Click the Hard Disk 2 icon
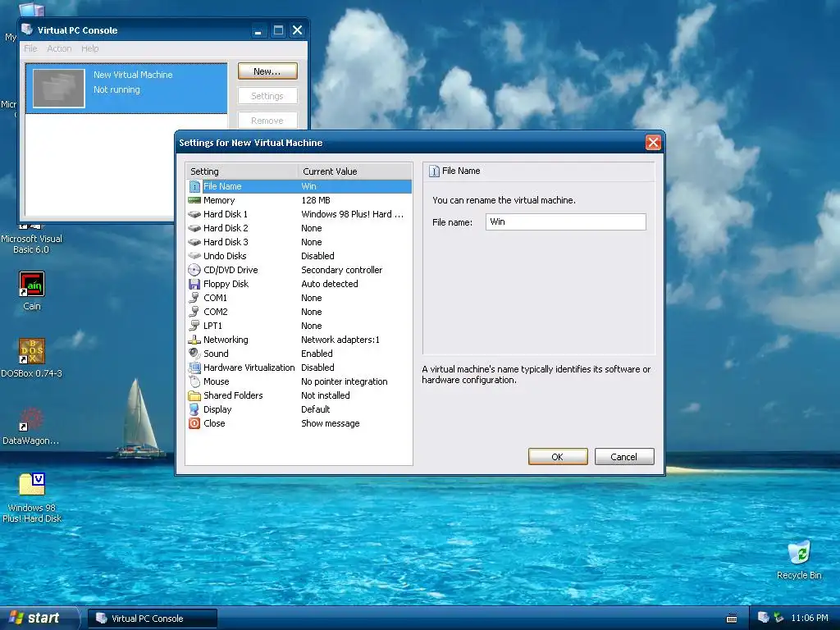The height and width of the screenshot is (630, 840). (x=194, y=228)
